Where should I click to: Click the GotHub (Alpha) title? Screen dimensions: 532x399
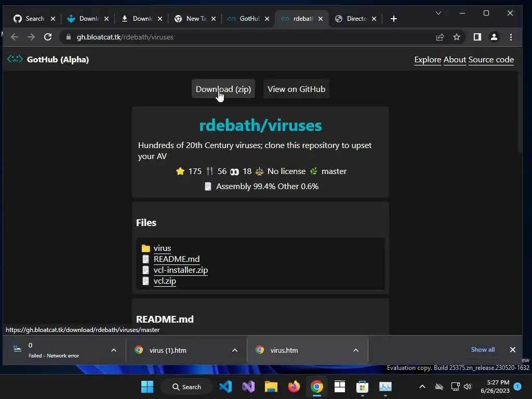[x=58, y=59]
